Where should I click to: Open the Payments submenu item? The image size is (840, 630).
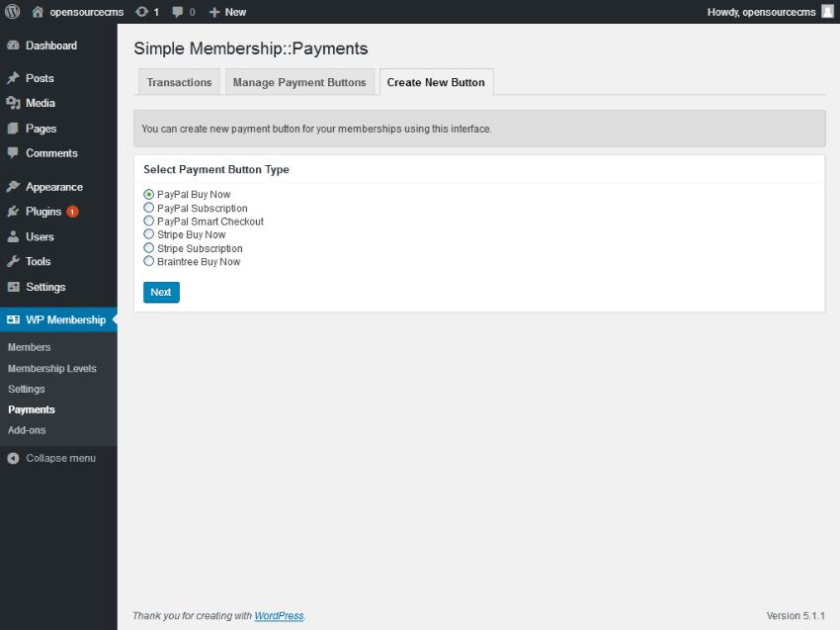(32, 409)
